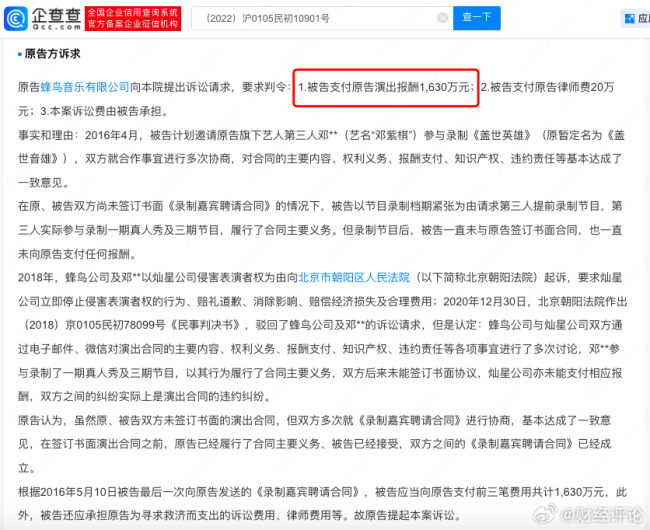Click the text '故原告提起本案诉讼'
This screenshot has width=650, height=530.
point(404,515)
